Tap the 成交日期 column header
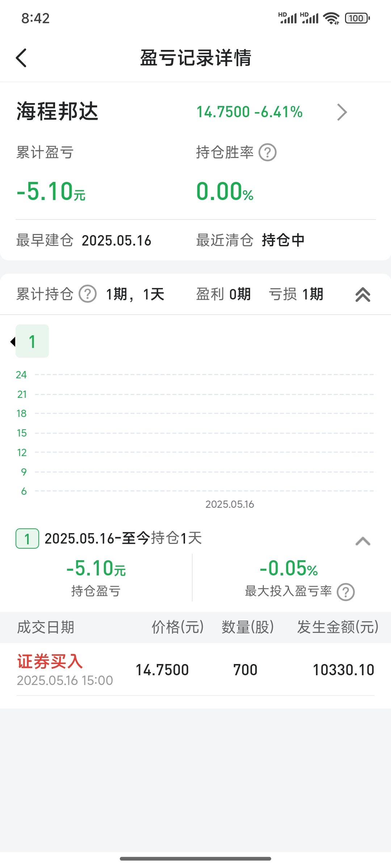The height and width of the screenshot is (868, 391). (46, 627)
